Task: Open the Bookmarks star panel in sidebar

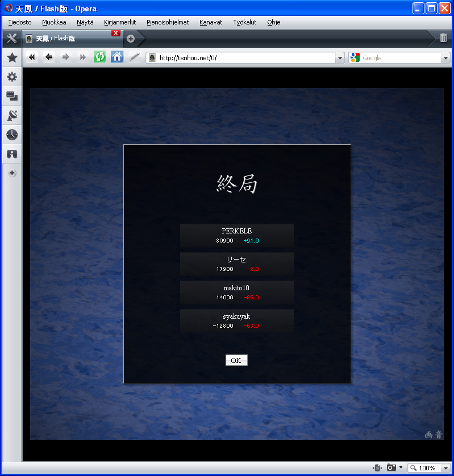Action: [x=12, y=57]
